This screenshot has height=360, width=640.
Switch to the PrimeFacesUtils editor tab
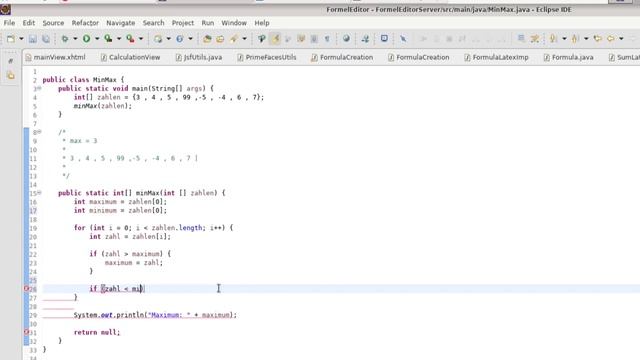point(267,58)
